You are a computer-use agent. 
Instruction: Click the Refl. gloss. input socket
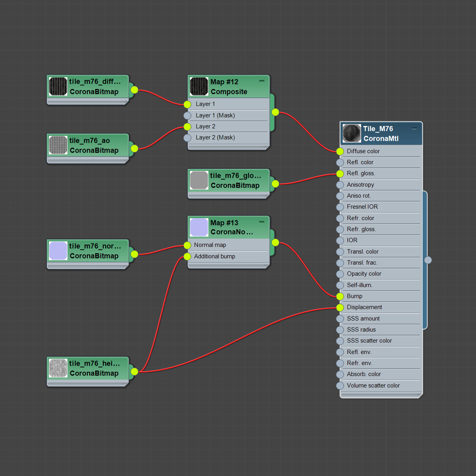pos(340,174)
